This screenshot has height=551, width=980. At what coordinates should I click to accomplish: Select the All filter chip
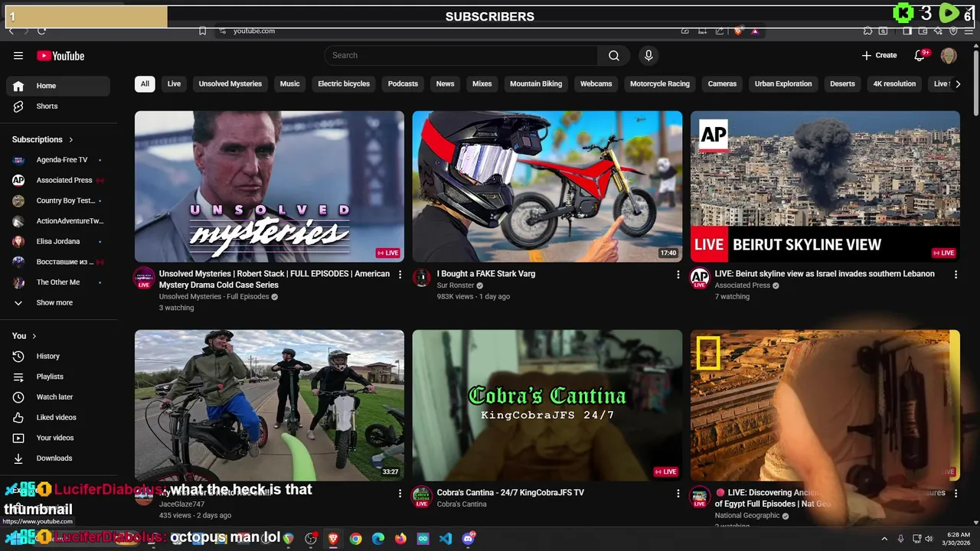[x=145, y=84]
